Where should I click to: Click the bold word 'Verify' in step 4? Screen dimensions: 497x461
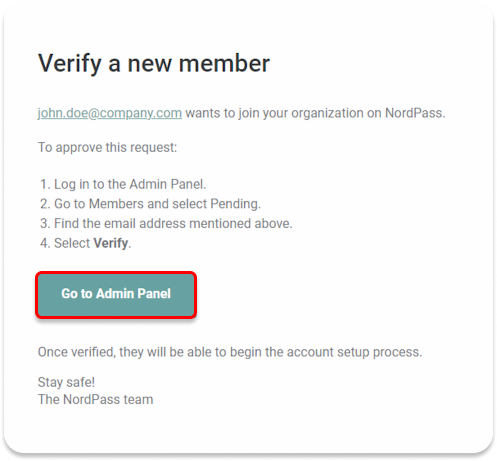[111, 243]
